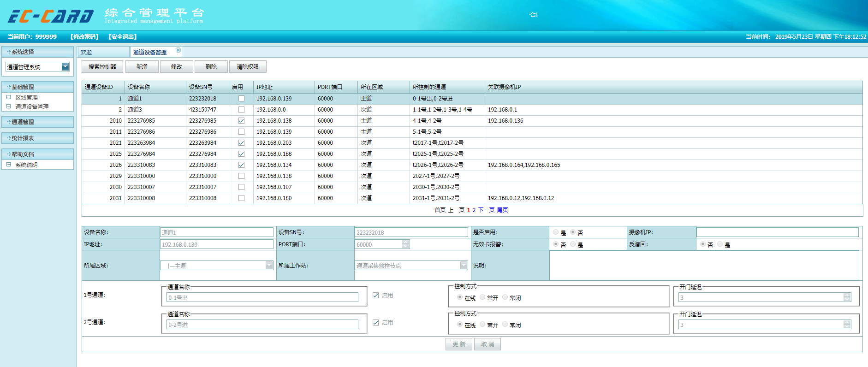Click the 尾页 pagination link
The image size is (868, 367).
tap(503, 210)
